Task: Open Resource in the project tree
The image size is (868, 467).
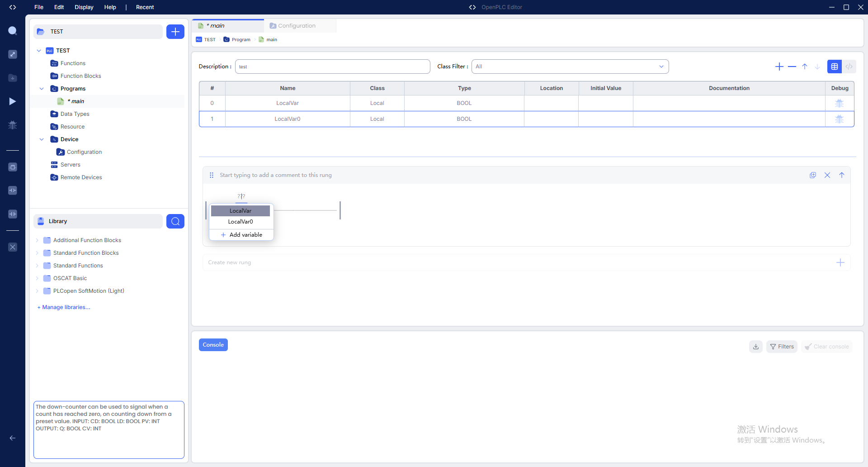Action: (x=73, y=127)
